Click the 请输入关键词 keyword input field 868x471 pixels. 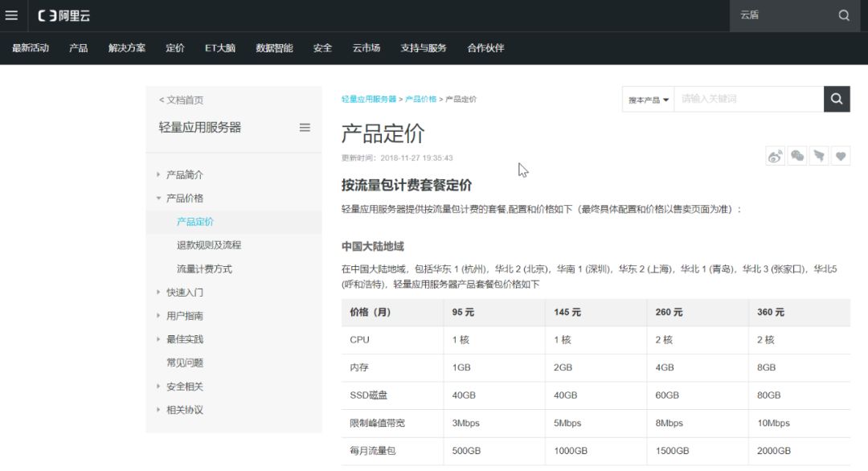pyautogui.click(x=747, y=99)
